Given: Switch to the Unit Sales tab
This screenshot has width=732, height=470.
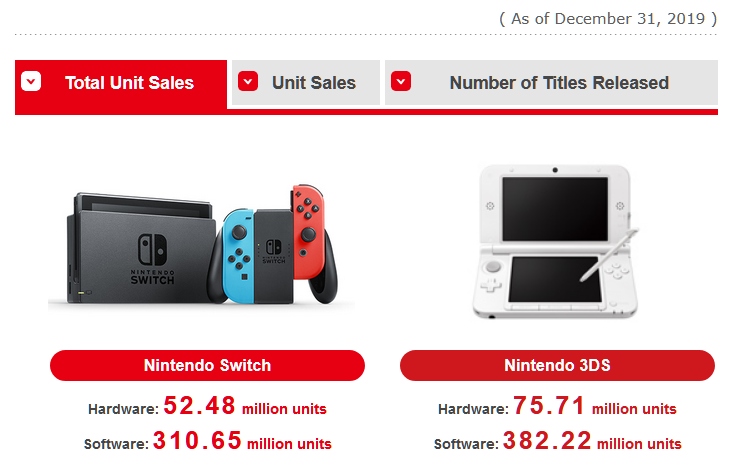Looking at the screenshot, I should coord(306,83).
